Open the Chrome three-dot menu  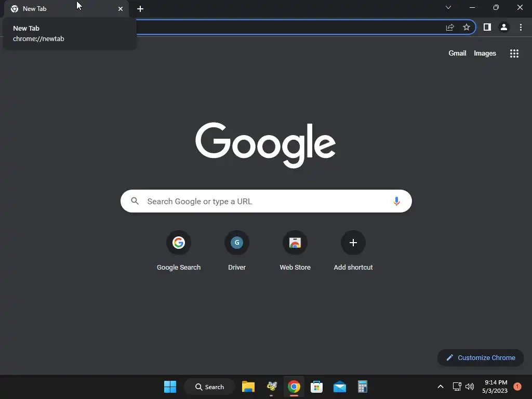(521, 27)
